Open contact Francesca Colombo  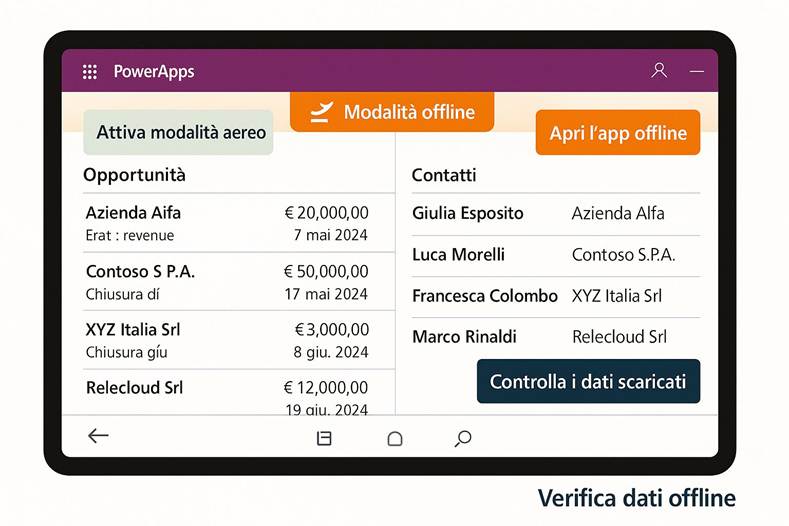point(485,296)
